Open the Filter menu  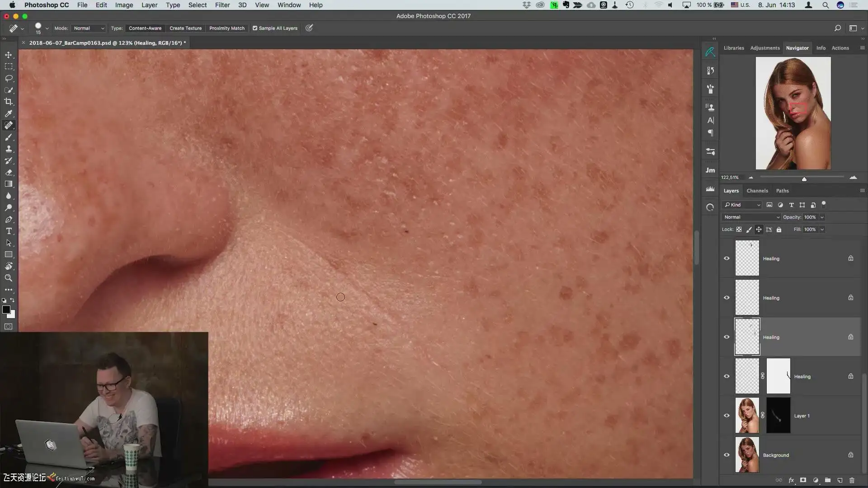[x=222, y=5]
